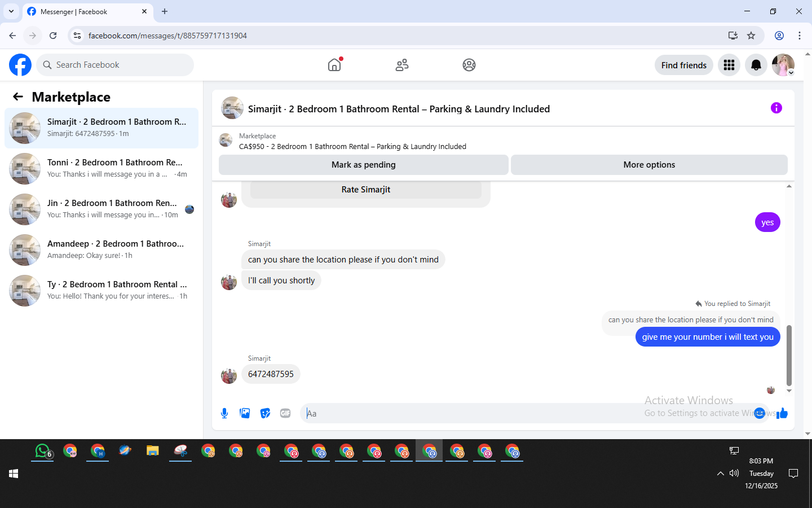Open the taskbar clock showing 8:03 PM

(x=761, y=473)
